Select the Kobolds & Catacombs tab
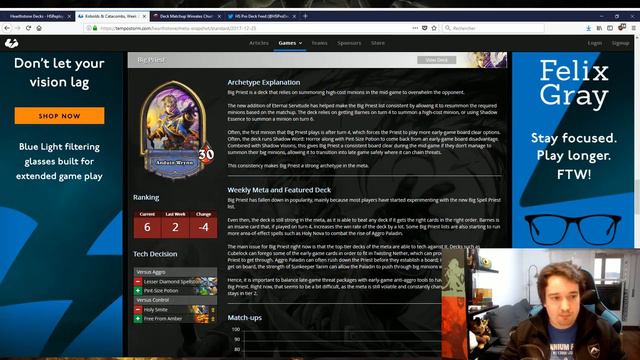The width and height of the screenshot is (640, 360). [112, 17]
